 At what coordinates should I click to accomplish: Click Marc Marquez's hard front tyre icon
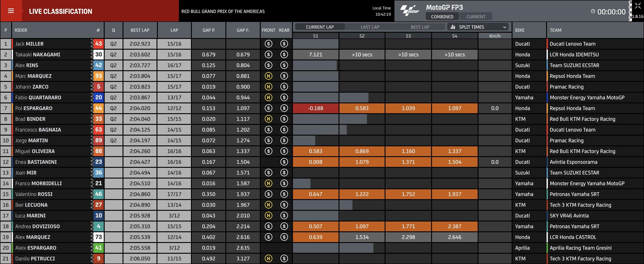coord(268,76)
